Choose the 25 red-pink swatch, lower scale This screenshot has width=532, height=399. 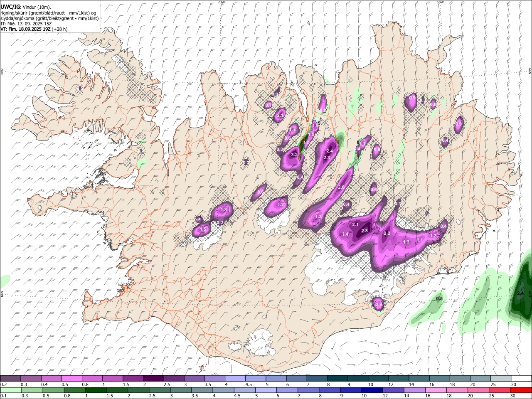tap(499, 390)
